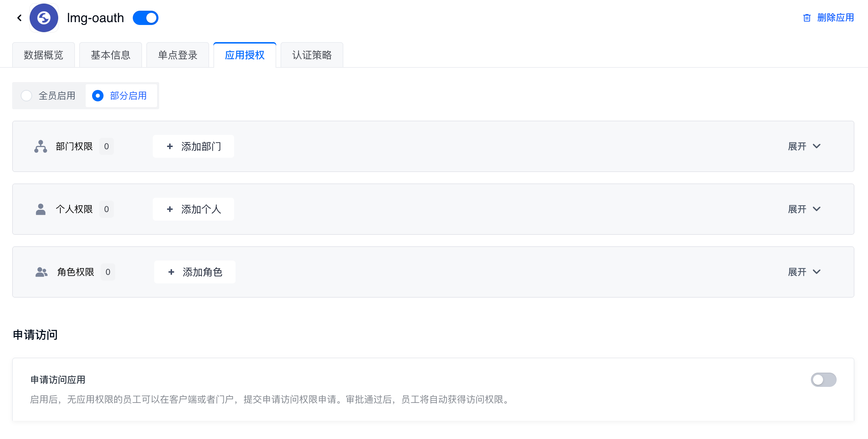Enable the 申请访问应用 switch
Screen dimensions: 868x439
click(x=823, y=380)
